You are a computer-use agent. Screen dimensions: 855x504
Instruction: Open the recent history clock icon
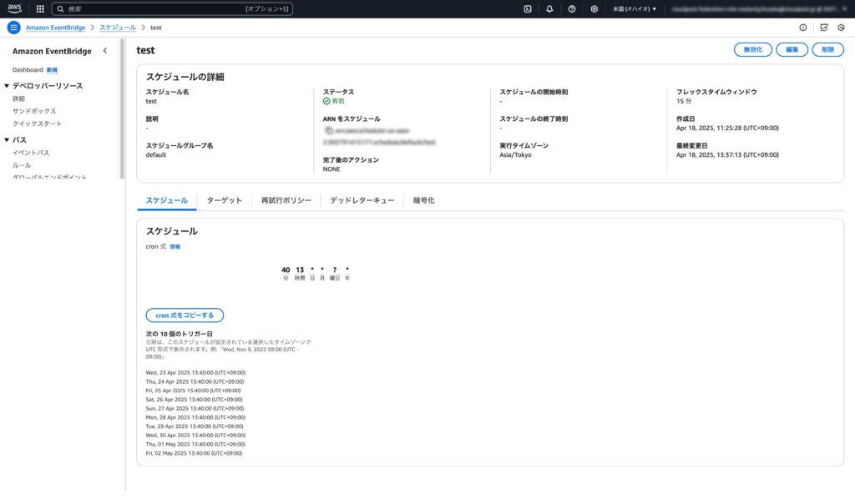(841, 28)
